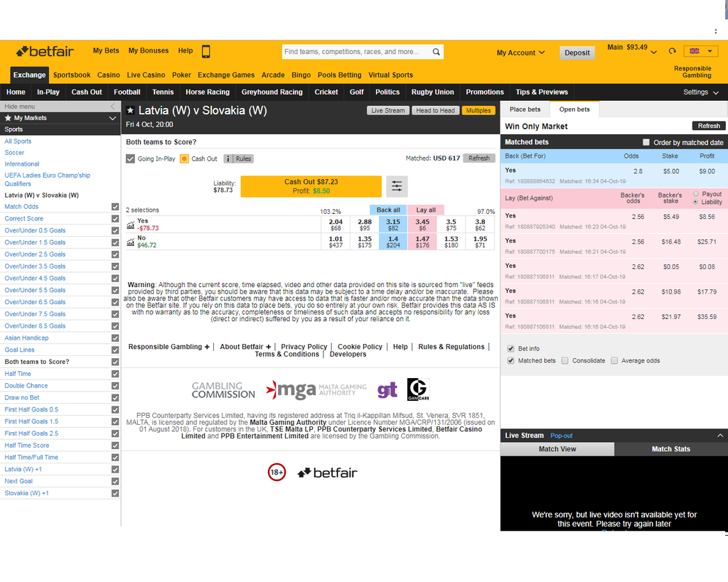Click the My Markets star icon
Screen dimensions: 728x582
[8, 118]
